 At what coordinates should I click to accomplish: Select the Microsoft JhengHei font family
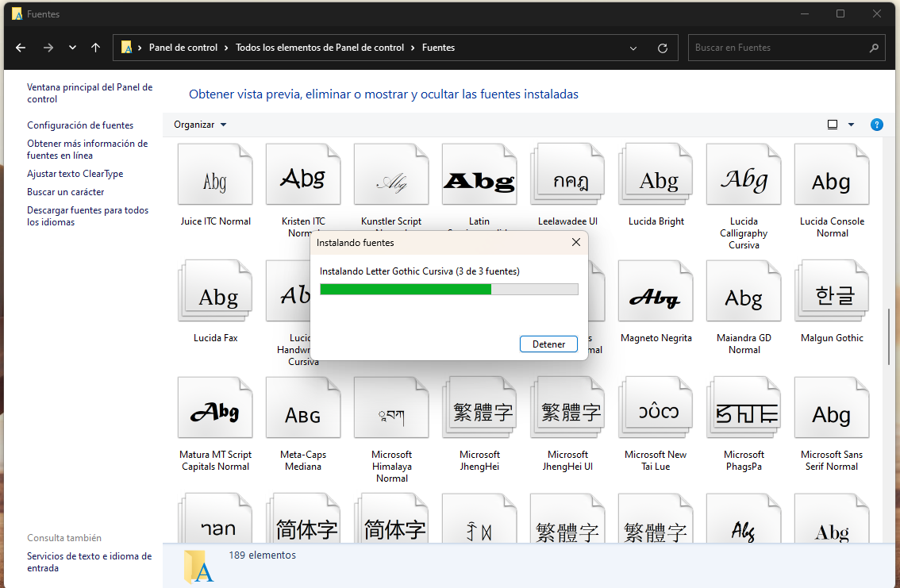pyautogui.click(x=479, y=407)
